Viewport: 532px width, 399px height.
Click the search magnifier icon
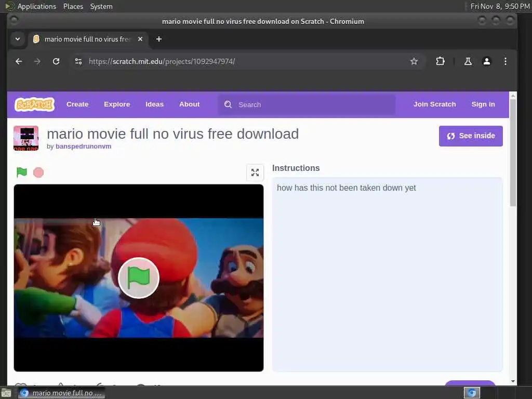[228, 104]
